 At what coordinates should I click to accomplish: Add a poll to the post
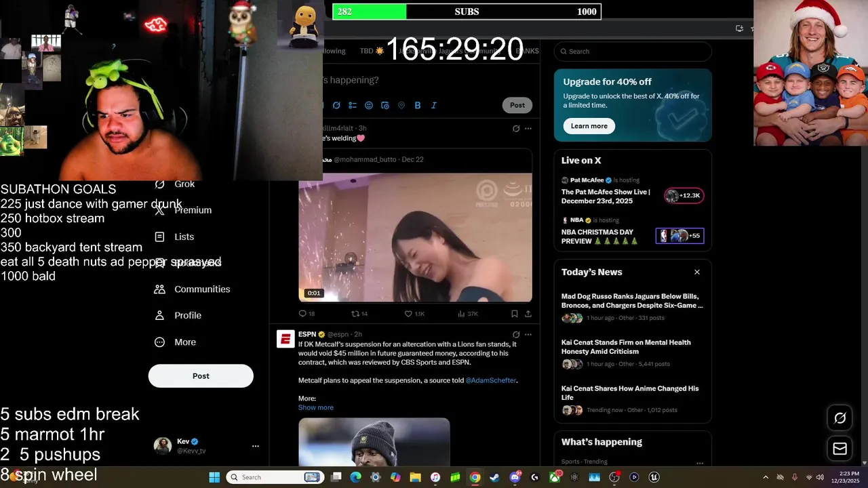coord(353,105)
